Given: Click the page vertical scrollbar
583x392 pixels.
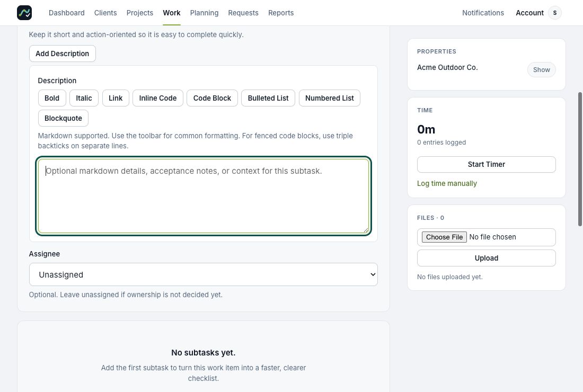Looking at the screenshot, I should point(580,159).
